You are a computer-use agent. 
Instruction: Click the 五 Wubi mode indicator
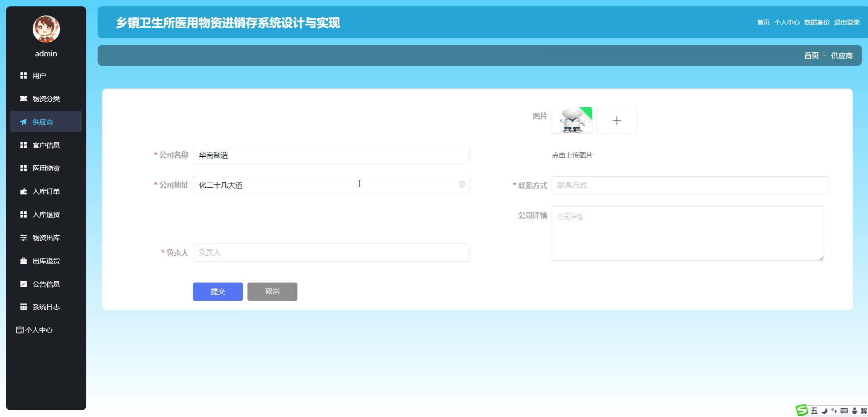click(x=814, y=411)
